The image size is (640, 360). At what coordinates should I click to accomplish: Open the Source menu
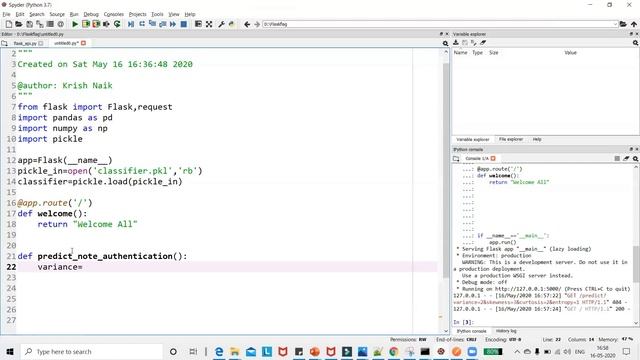(57, 14)
